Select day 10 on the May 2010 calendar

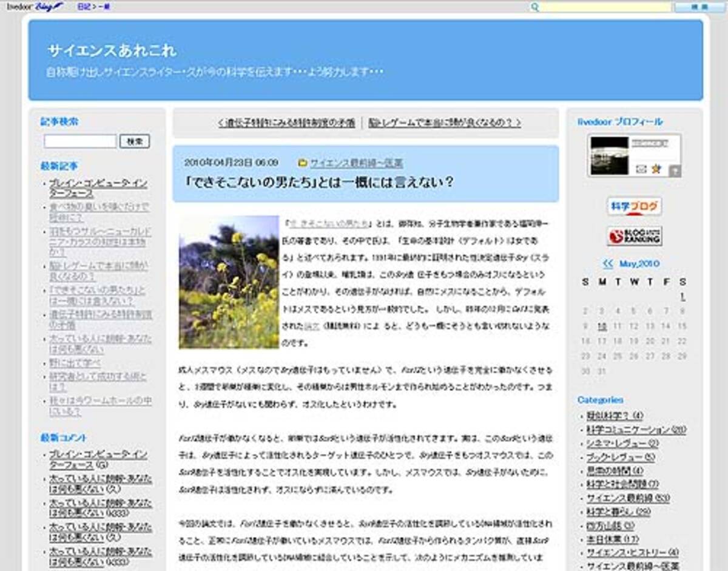(x=602, y=325)
